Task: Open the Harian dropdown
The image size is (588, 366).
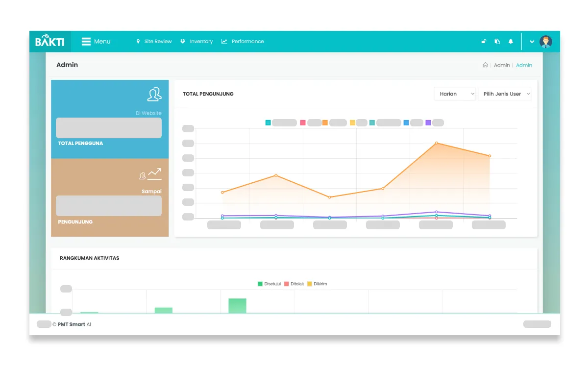Action: (x=455, y=94)
